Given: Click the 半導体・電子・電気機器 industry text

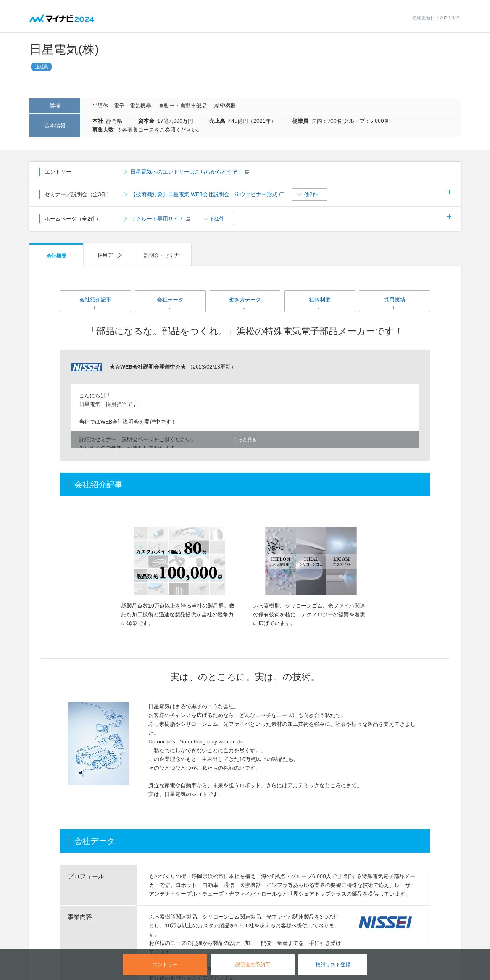Looking at the screenshot, I should 122,106.
